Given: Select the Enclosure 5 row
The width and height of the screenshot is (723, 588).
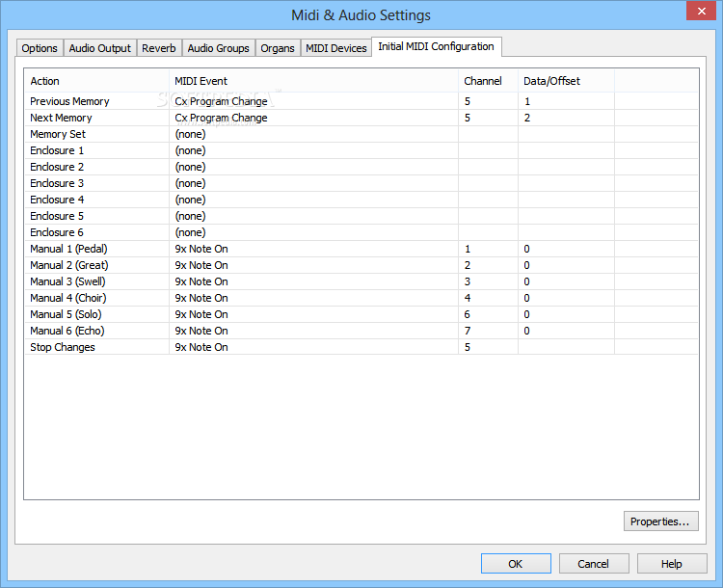Looking at the screenshot, I should tap(361, 216).
